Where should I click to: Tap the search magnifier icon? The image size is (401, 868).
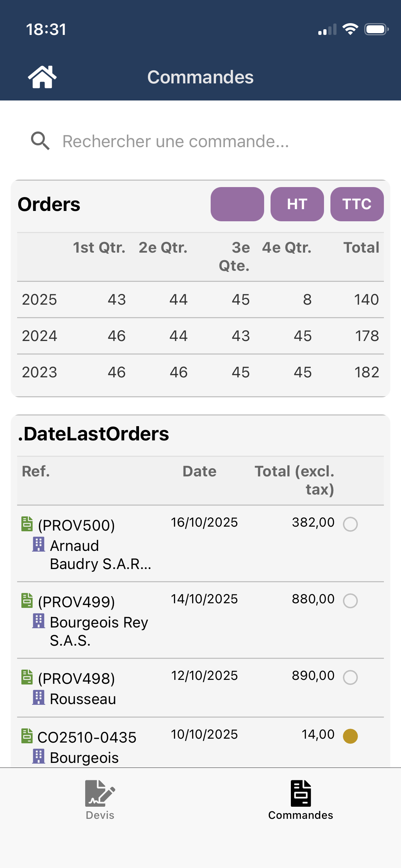point(40,141)
